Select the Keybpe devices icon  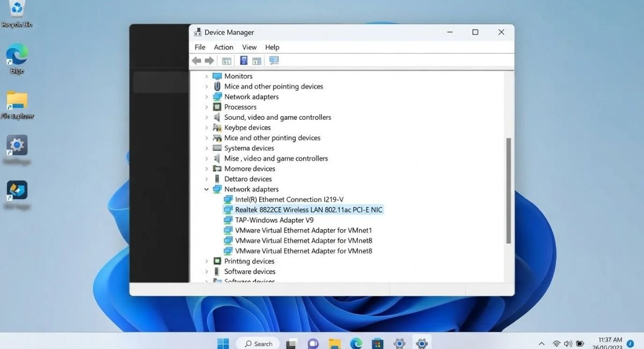(217, 127)
